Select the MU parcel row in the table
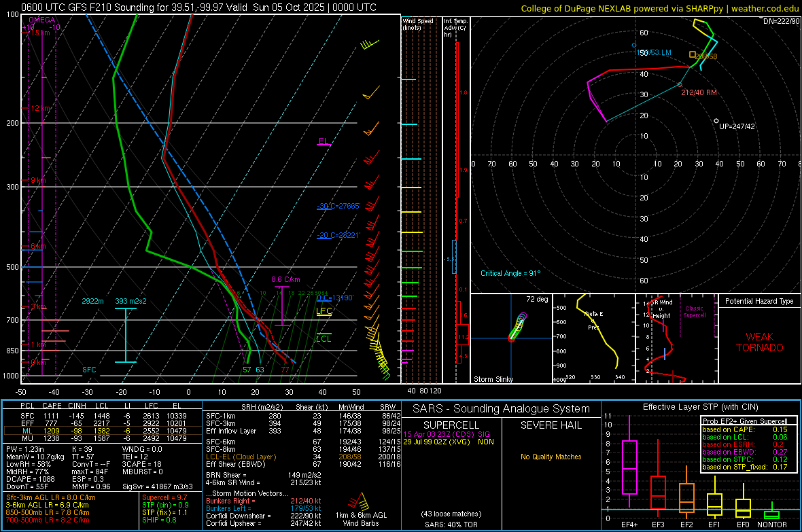Screen dimensions: 802x532 click(103, 438)
